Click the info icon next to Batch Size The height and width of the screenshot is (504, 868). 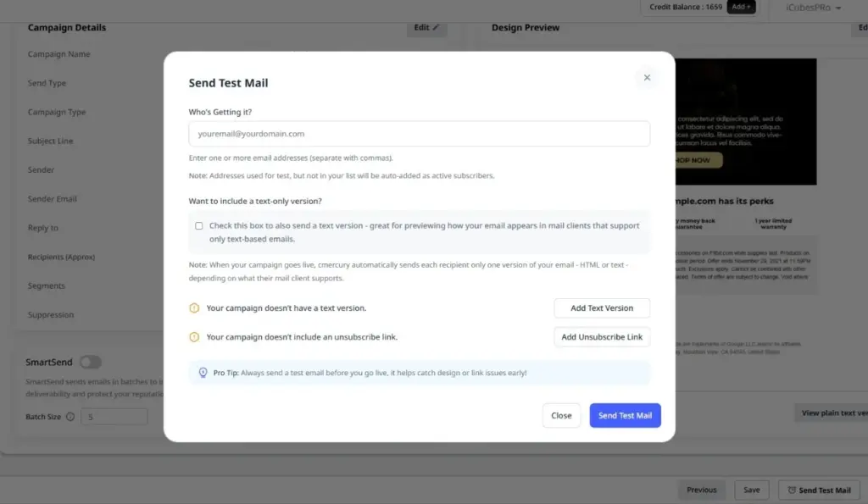[x=70, y=417]
